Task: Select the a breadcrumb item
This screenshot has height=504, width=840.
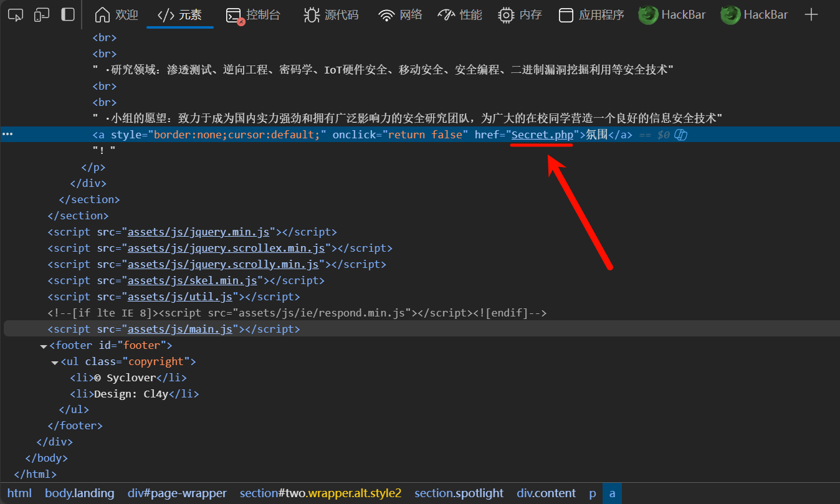Action: [612, 493]
